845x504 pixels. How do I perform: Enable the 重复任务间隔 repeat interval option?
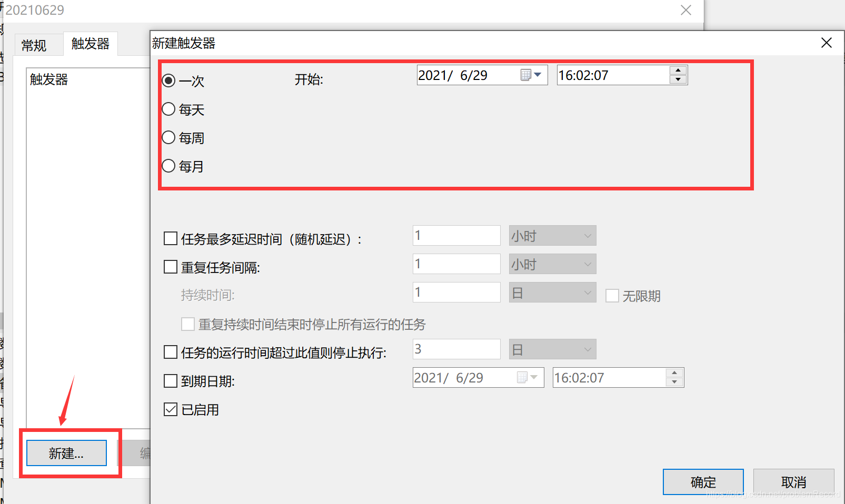tap(170, 267)
